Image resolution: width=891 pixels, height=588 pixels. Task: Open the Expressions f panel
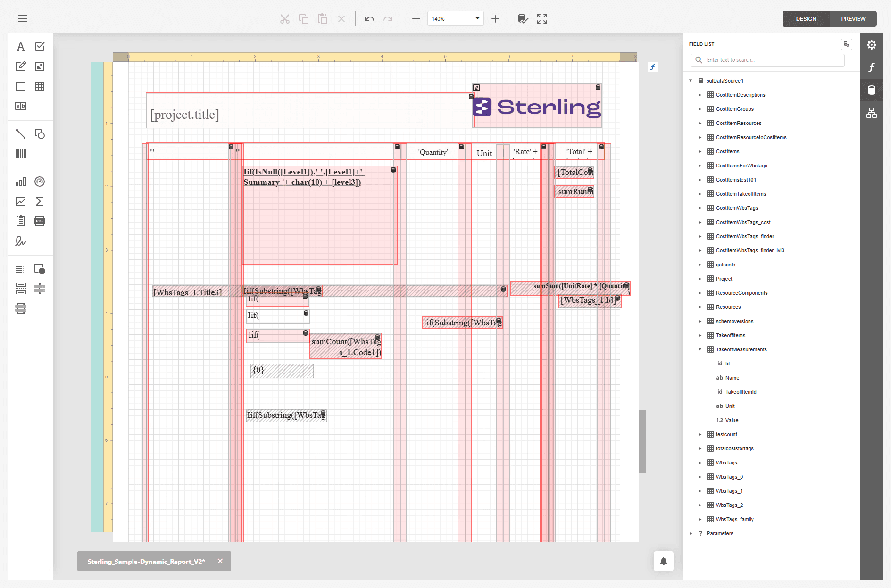(872, 67)
